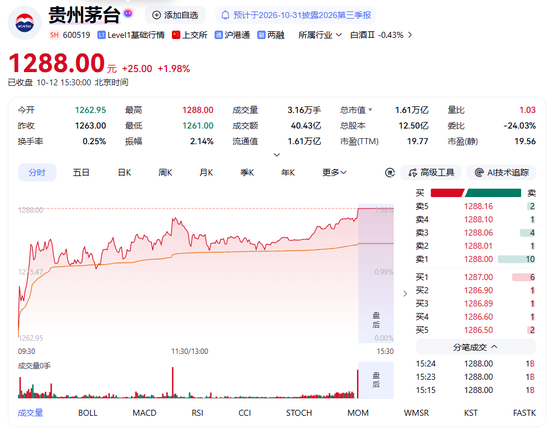550x429 pixels.
Task: Click the 上交所 exchange flag tag
Action: (189, 35)
